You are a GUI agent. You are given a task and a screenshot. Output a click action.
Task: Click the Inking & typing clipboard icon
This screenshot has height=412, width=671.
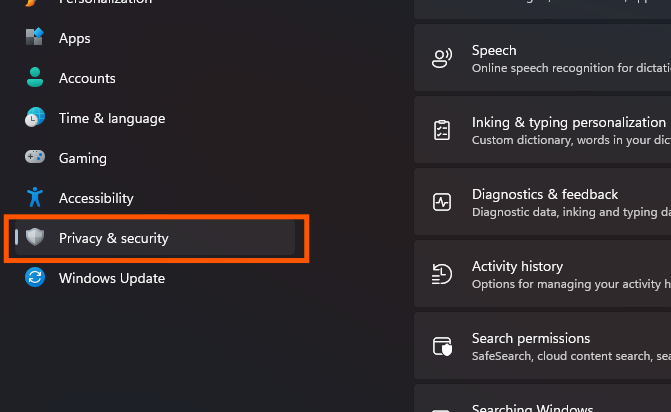442,130
